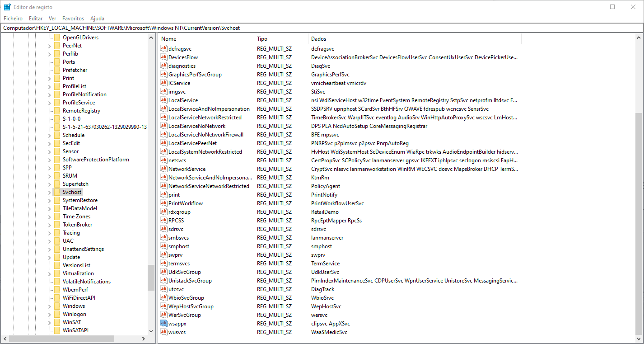
Task: Click the 'RpcEptMapper RpcSs' data cell
Action: (336, 221)
